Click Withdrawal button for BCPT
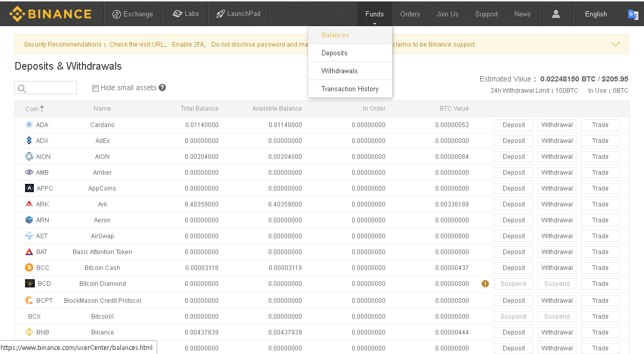 [557, 301]
